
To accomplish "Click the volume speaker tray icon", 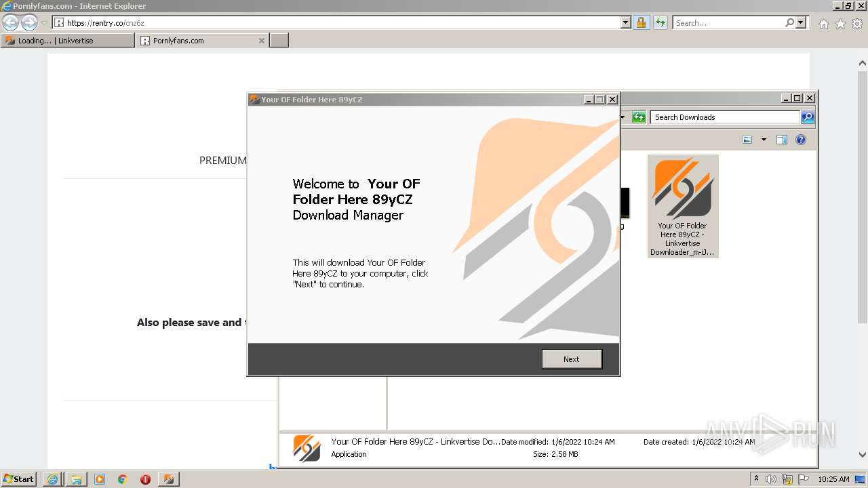I will [x=771, y=479].
